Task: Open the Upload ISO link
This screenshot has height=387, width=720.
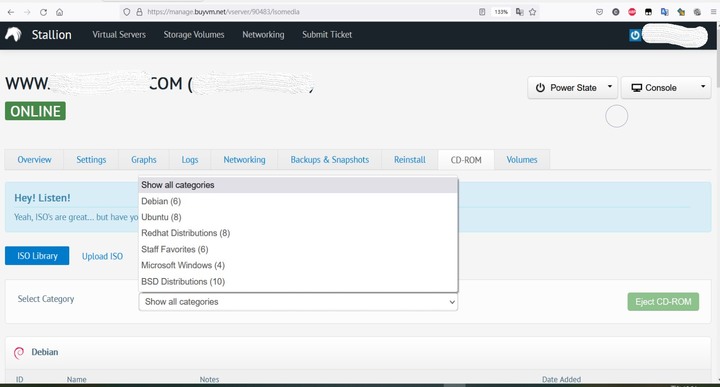Action: click(x=102, y=256)
